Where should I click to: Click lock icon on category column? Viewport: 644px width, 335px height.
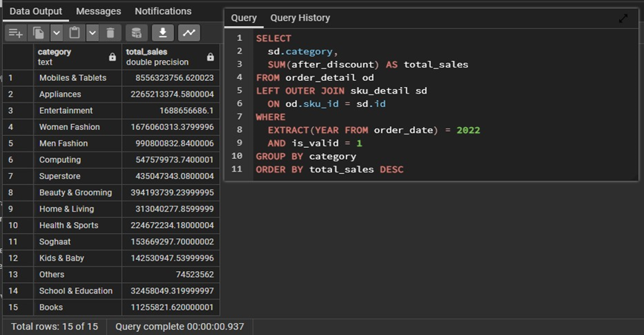[112, 57]
